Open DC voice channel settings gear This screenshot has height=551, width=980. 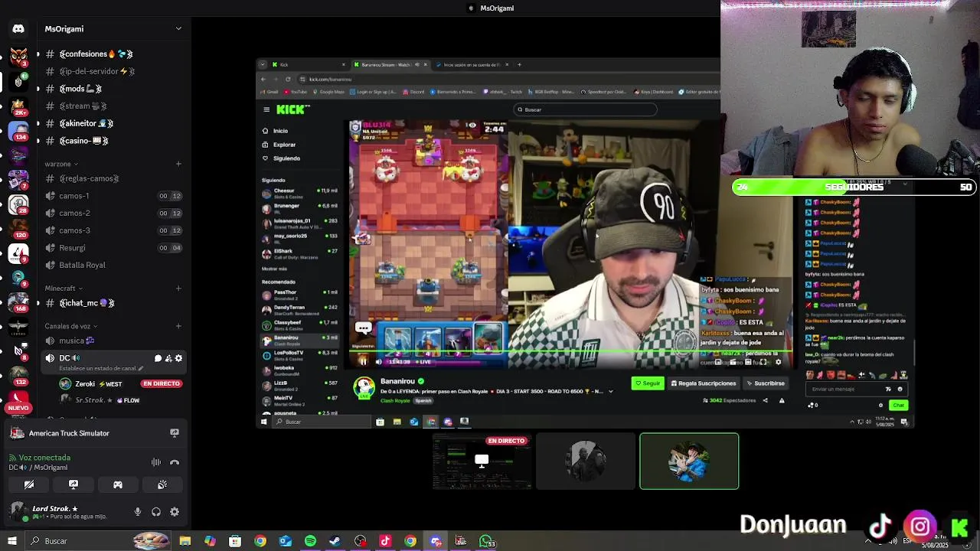click(x=179, y=358)
